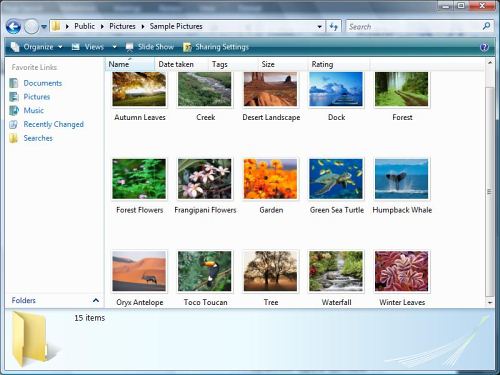The width and height of the screenshot is (500, 375).
Task: Click the Sharing Settings toolbar icon
Action: 187,47
